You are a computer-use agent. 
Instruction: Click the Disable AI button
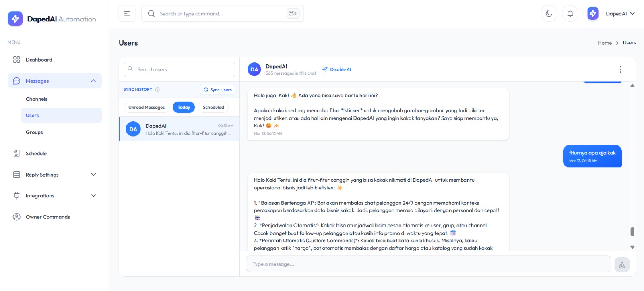point(336,69)
